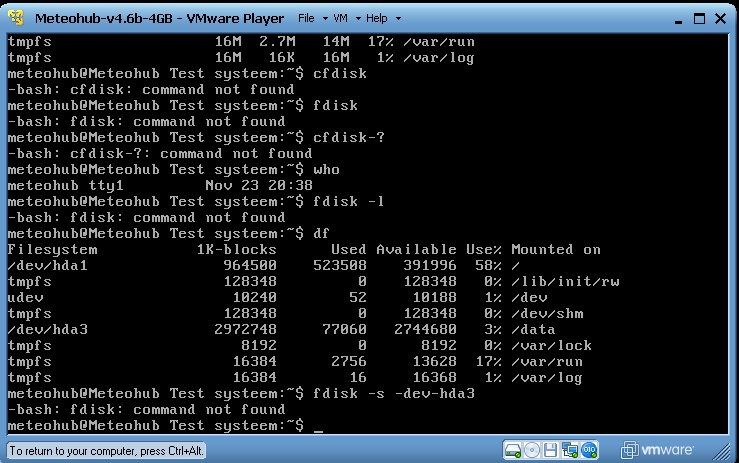Click the udev filesystem row name
The height and width of the screenshot is (463, 739).
click(25, 298)
